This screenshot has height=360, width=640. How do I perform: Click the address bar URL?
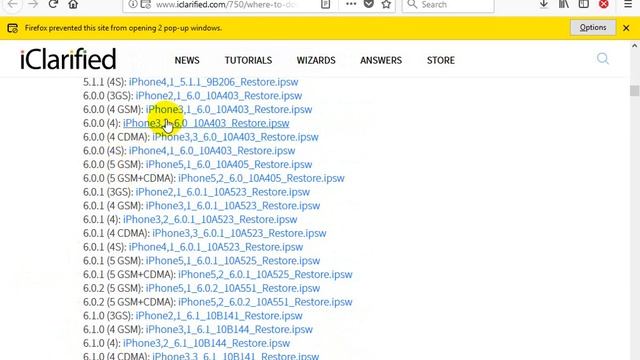227,4
